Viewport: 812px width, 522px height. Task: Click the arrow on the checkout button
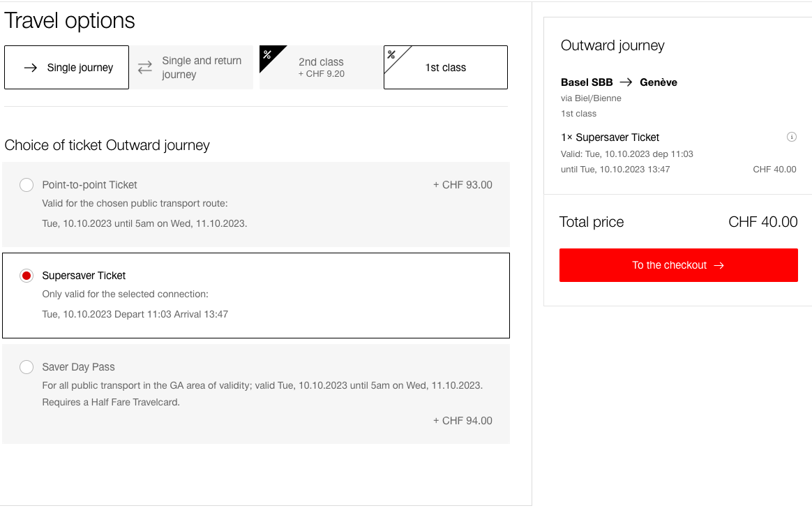[719, 266]
